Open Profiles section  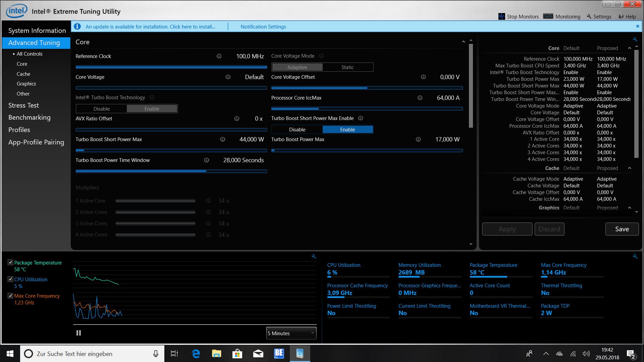click(x=19, y=130)
